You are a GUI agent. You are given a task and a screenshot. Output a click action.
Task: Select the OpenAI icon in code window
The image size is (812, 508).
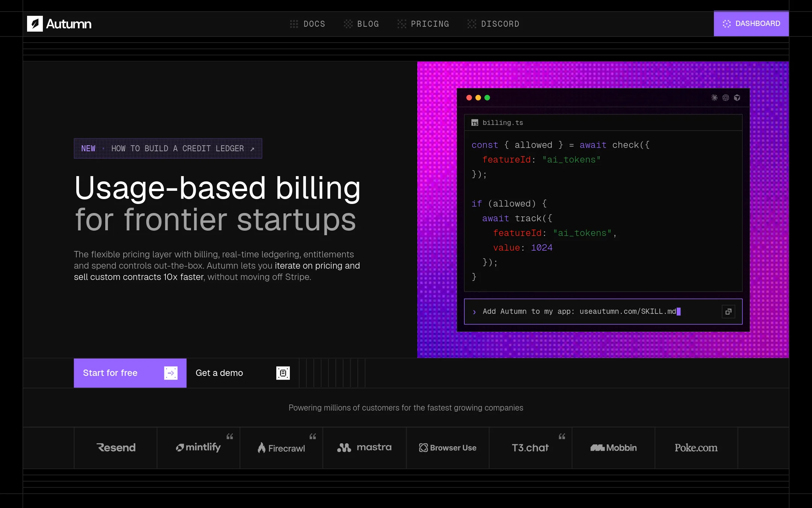click(x=726, y=98)
